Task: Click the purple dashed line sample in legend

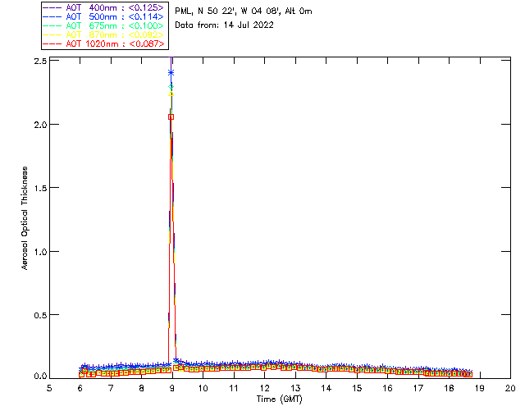Action: coord(52,7)
